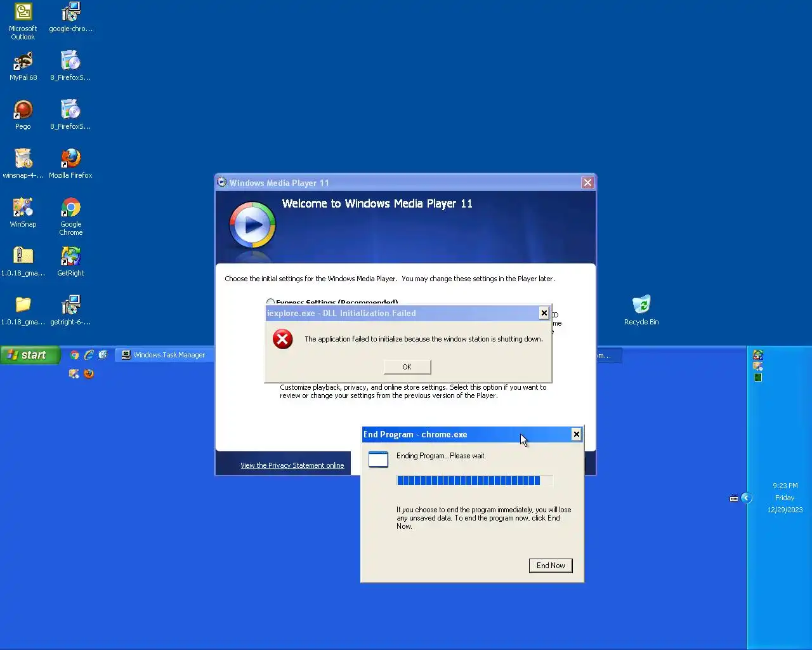Select the getright-6-… installer icon
812x650 pixels.
point(70,311)
